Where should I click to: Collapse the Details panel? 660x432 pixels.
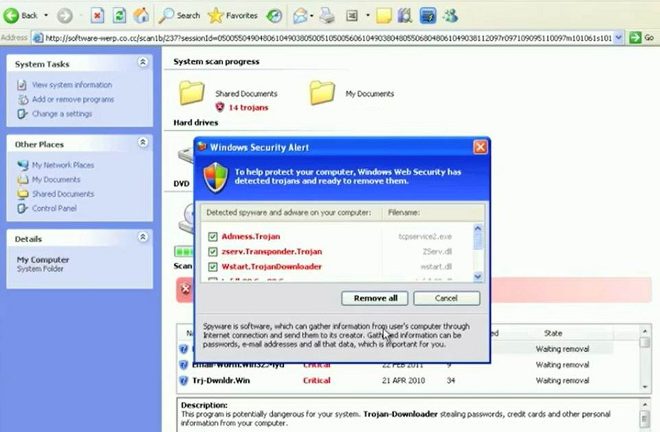pos(143,237)
